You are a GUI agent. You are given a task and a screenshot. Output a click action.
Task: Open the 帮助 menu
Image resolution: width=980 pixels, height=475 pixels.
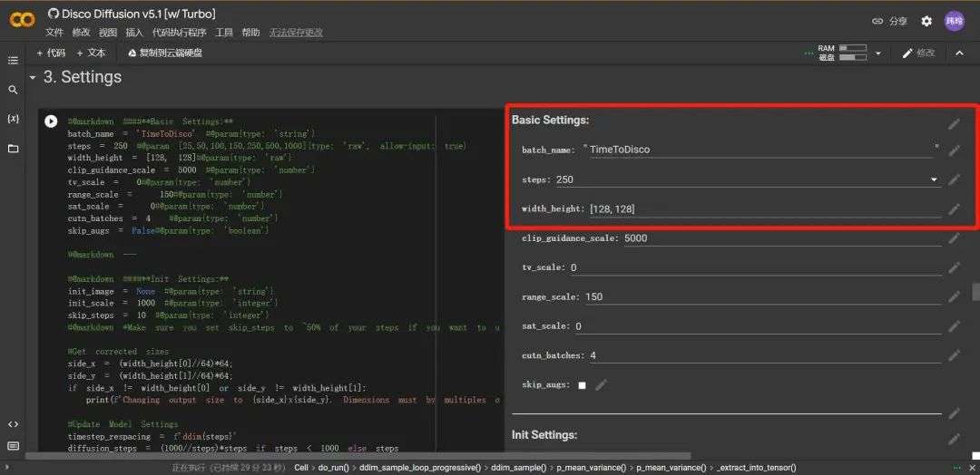(250, 33)
